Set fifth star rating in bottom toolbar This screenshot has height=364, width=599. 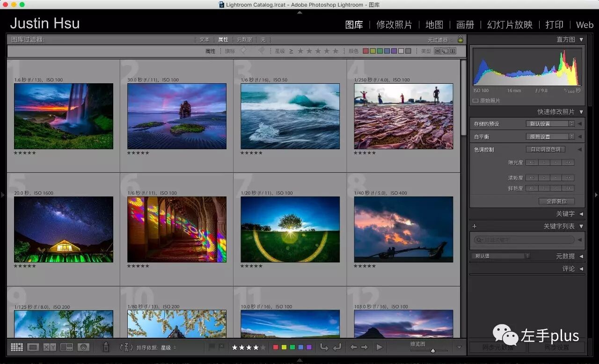(263, 347)
